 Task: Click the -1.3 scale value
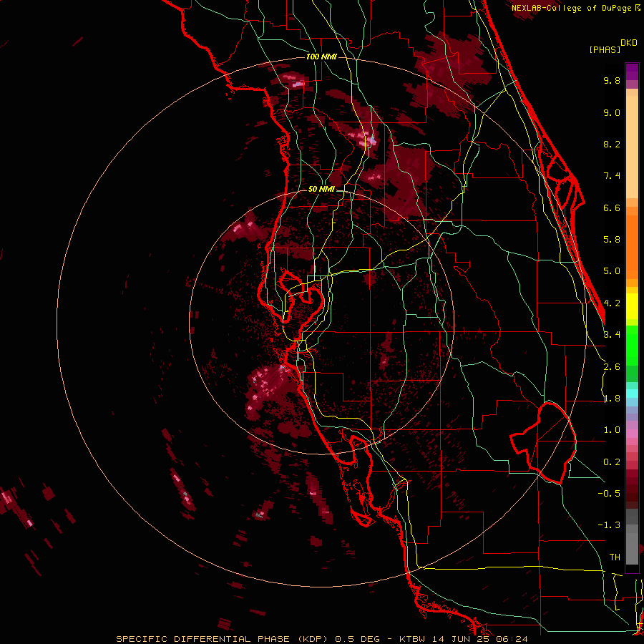609,525
